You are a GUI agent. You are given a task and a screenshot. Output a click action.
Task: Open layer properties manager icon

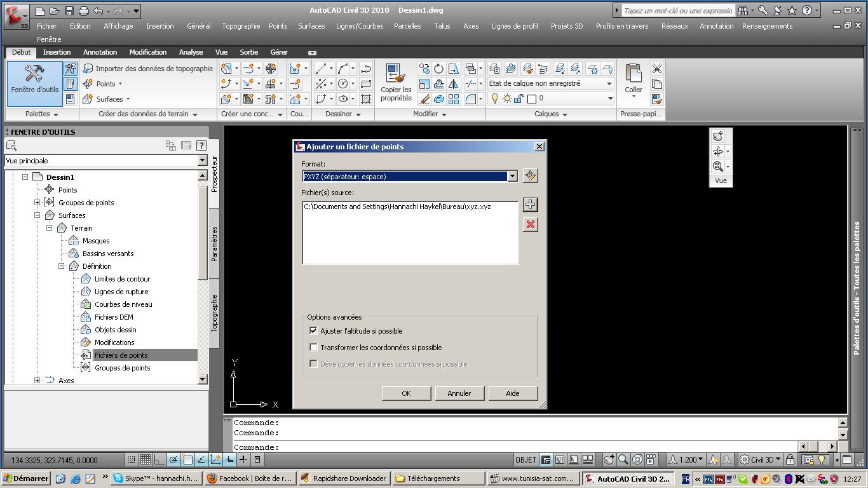495,68
